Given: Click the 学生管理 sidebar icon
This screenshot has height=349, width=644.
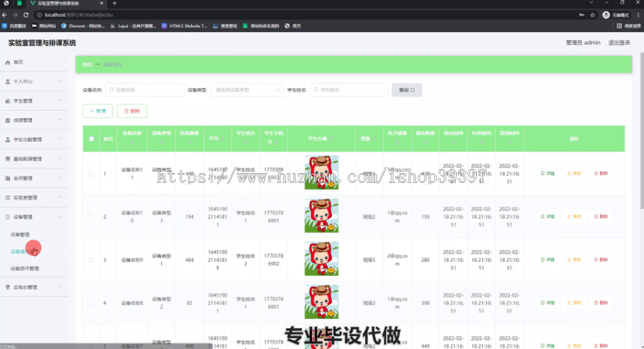Looking at the screenshot, I should (x=7, y=101).
